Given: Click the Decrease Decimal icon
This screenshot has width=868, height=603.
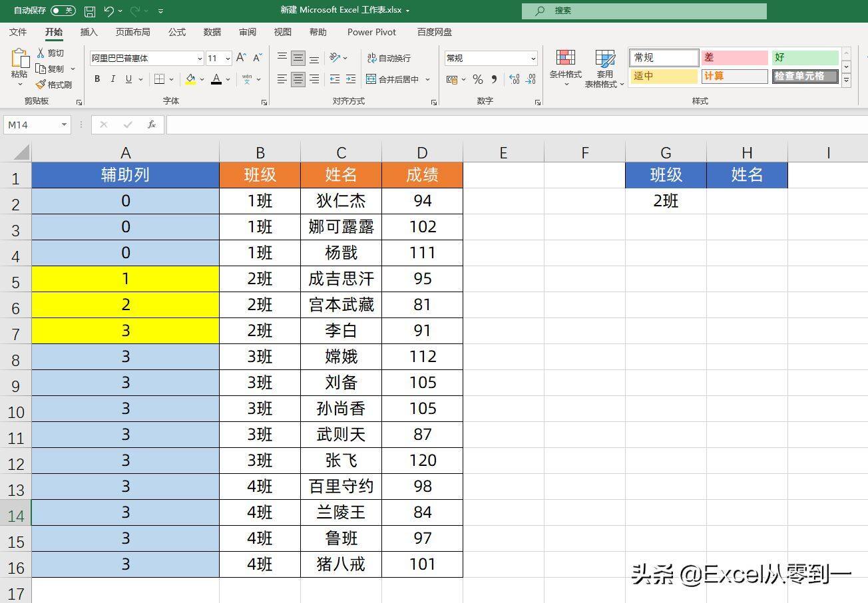Looking at the screenshot, I should point(531,79).
